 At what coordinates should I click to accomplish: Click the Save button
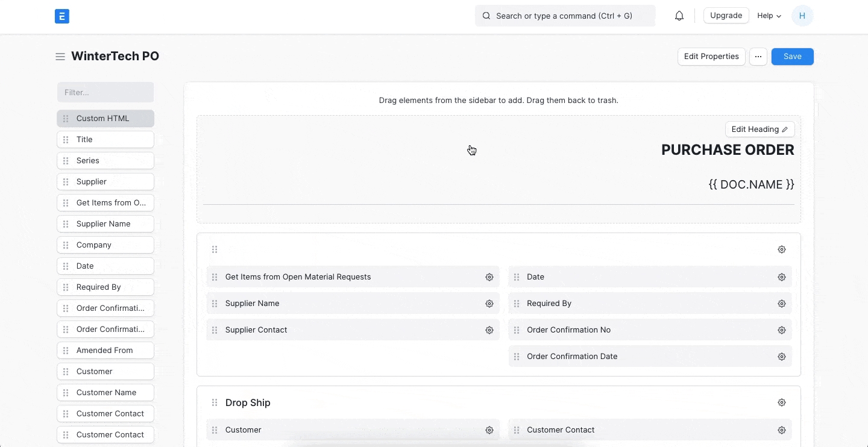(792, 57)
